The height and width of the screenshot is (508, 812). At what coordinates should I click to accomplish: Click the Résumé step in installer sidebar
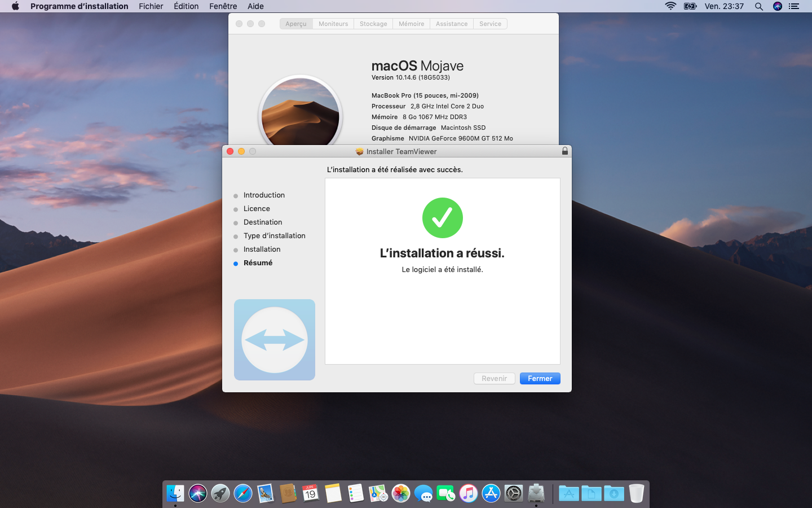pyautogui.click(x=258, y=263)
